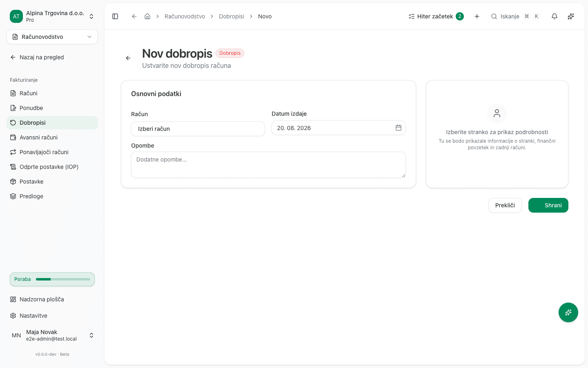Screen dimensions: 588x368
Task: Open Nadzorna plošča in the sidebar
Action: point(52,299)
